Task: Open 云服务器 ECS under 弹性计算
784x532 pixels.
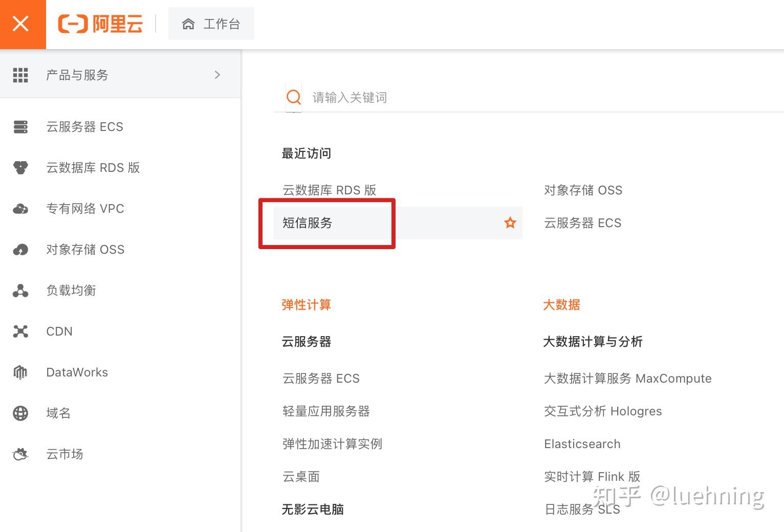Action: click(x=321, y=379)
